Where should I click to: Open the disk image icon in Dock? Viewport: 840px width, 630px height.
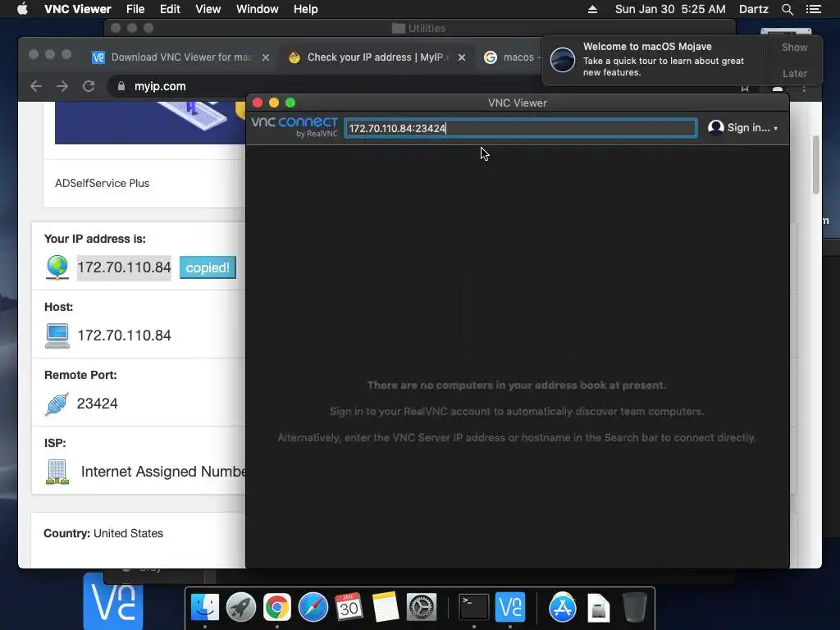[x=598, y=608]
